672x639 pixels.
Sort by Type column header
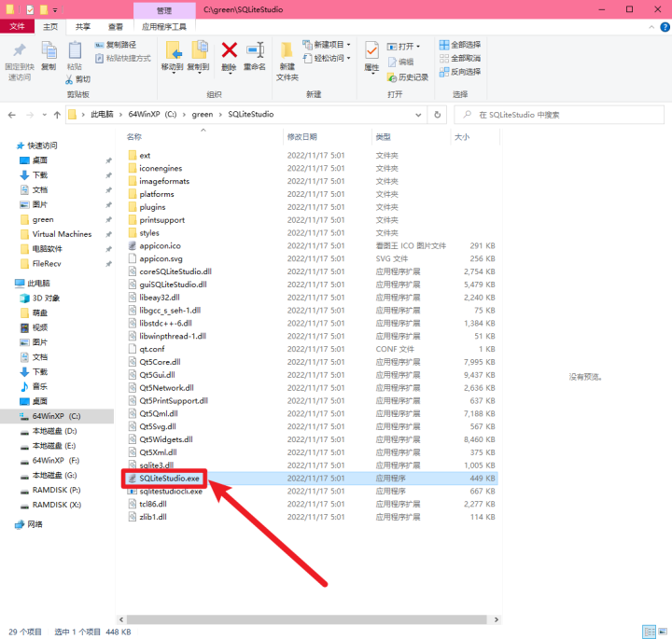[411, 136]
